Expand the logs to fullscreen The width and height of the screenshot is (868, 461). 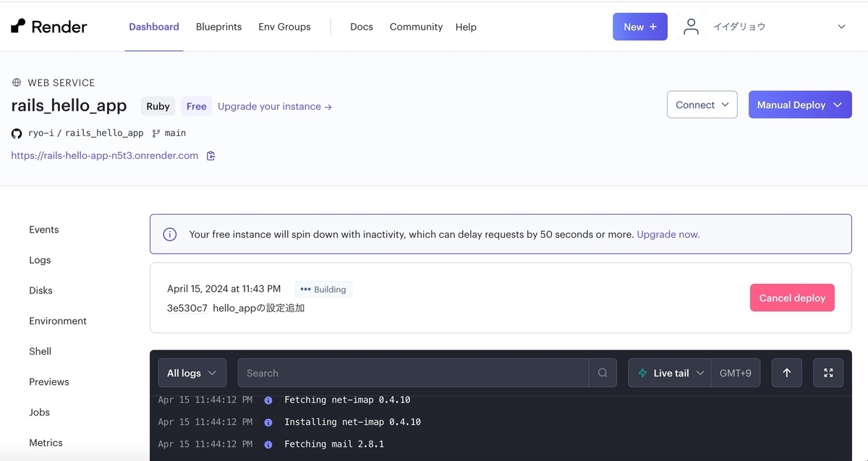pyautogui.click(x=828, y=373)
